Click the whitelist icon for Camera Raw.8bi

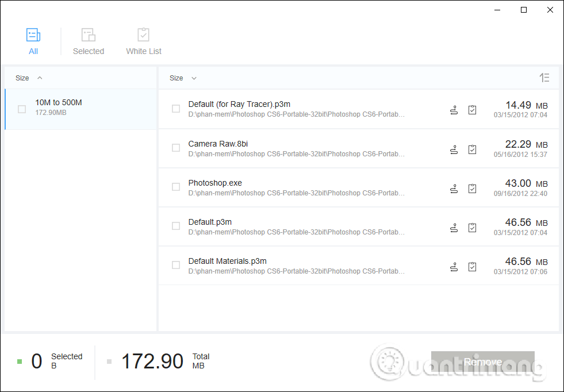(472, 149)
